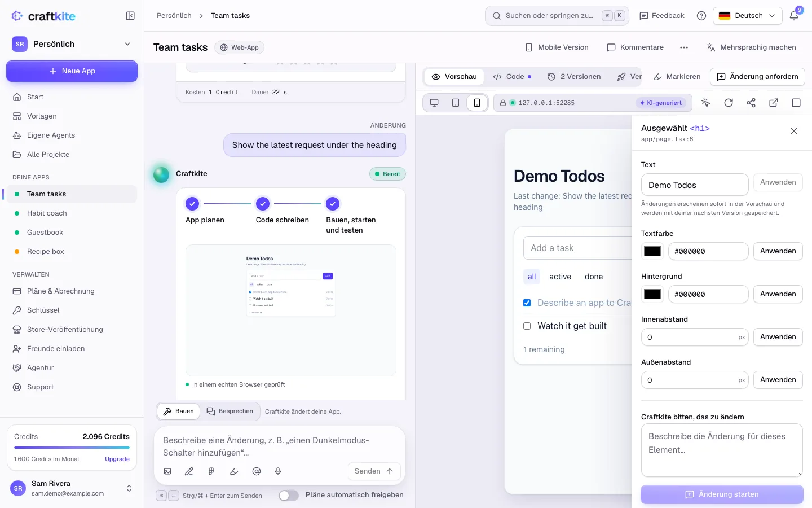Reload the preview with the refresh icon
Viewport: 812px width, 508px height.
(x=729, y=103)
